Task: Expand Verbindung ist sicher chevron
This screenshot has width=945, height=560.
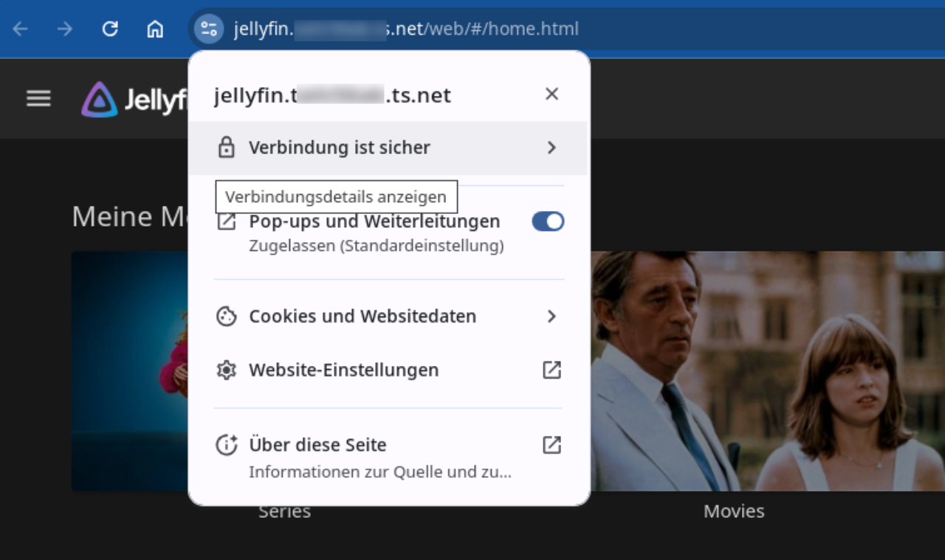Action: 551,148
